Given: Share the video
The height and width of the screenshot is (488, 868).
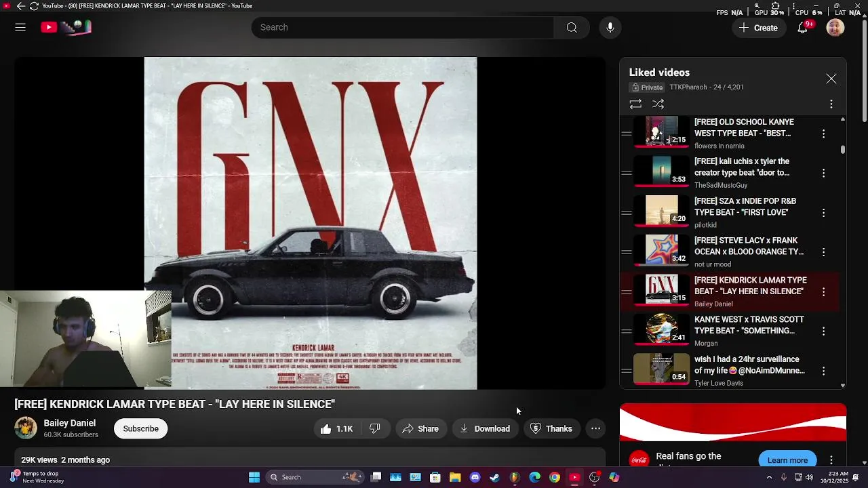Looking at the screenshot, I should point(420,429).
